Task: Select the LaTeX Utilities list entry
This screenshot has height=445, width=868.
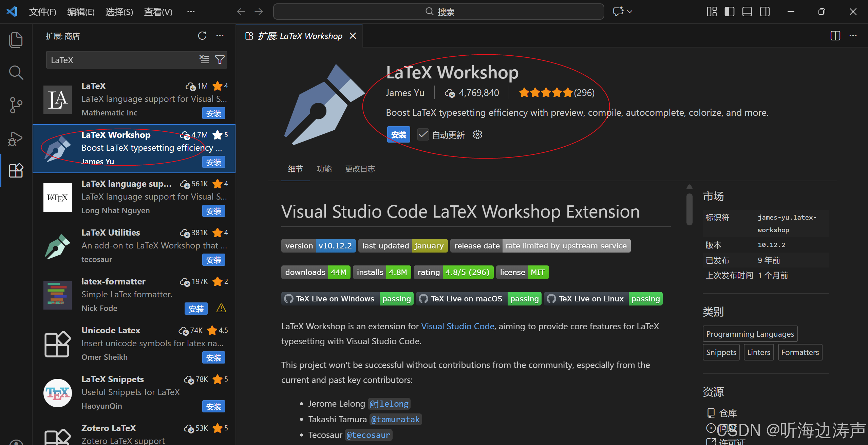Action: [134, 246]
